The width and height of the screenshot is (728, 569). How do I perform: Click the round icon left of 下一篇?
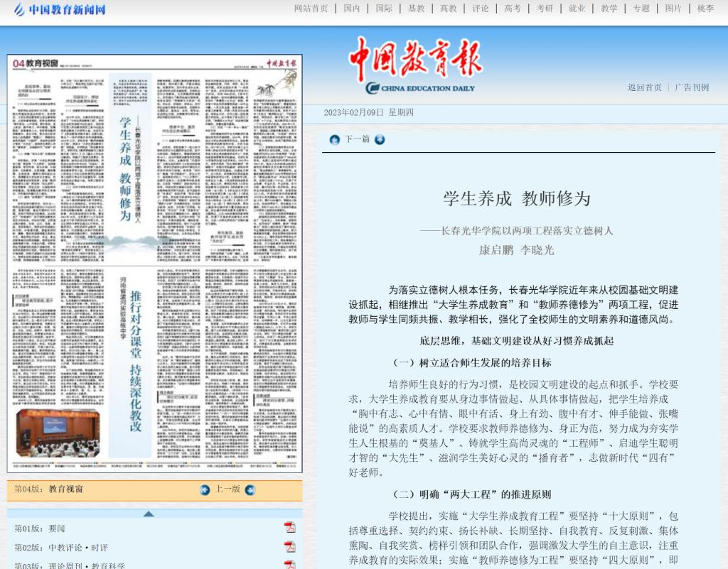pyautogui.click(x=334, y=139)
